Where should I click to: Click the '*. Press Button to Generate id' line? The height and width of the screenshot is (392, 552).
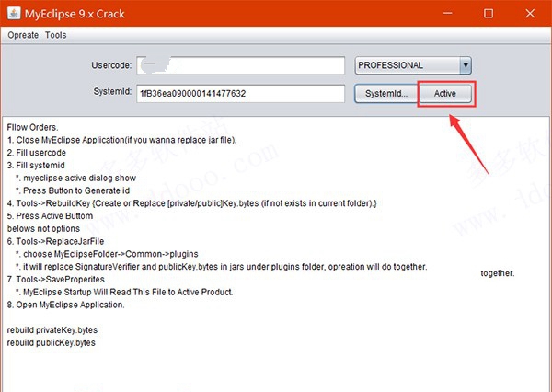[73, 190]
